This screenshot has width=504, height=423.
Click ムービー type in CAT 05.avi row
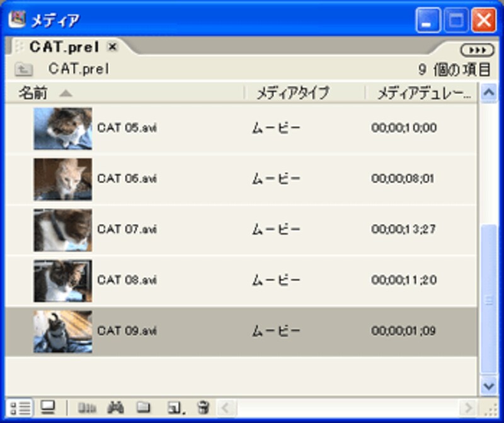[276, 128]
